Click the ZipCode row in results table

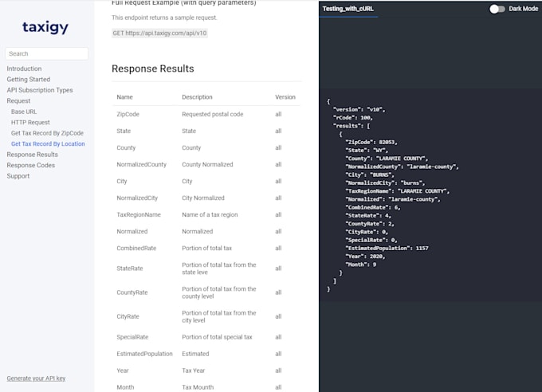128,114
